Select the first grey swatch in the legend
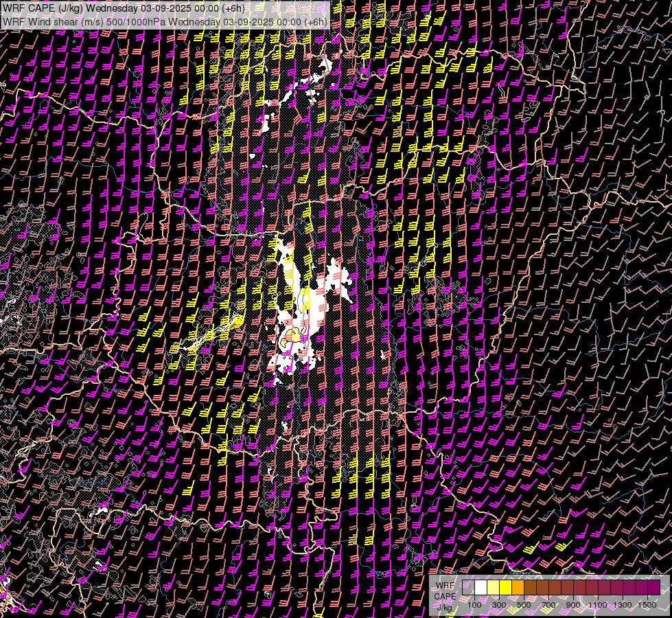This screenshot has height=618, width=672. 468,587
